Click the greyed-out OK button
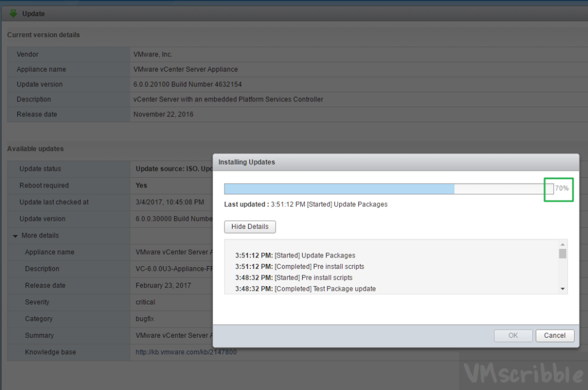Viewport: 588px width, 390px height. (x=513, y=336)
